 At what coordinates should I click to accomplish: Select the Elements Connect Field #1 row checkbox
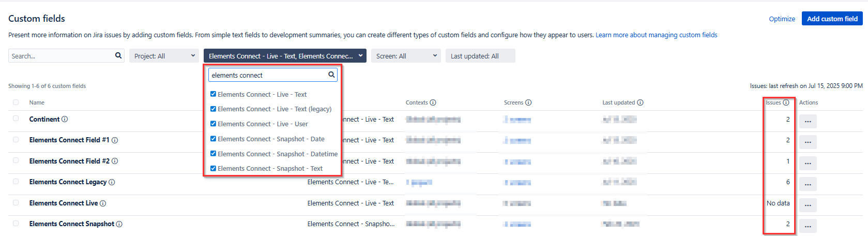tap(16, 140)
